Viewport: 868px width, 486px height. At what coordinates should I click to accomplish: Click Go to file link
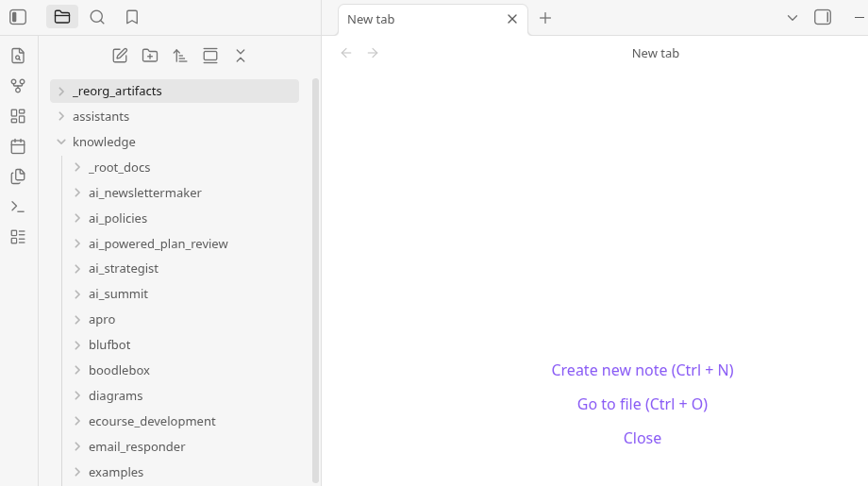point(642,404)
